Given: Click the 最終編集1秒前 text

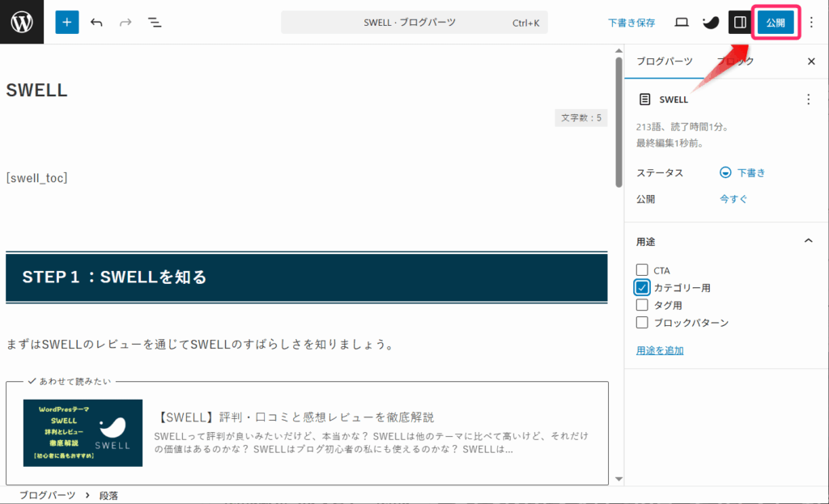Looking at the screenshot, I should click(x=670, y=143).
